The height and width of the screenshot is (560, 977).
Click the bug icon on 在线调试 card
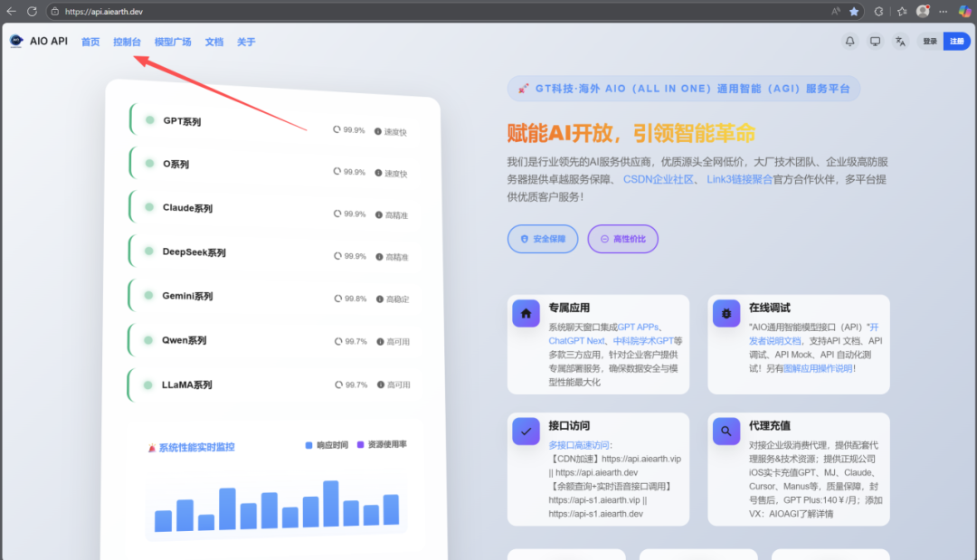726,313
